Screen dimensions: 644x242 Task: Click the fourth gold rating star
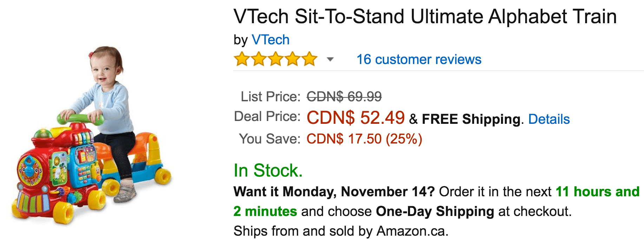click(293, 59)
